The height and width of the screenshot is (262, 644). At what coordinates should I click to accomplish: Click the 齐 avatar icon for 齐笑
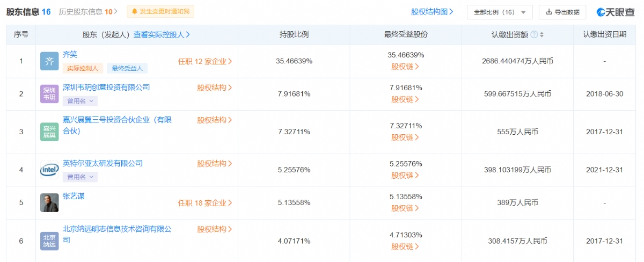pos(49,61)
